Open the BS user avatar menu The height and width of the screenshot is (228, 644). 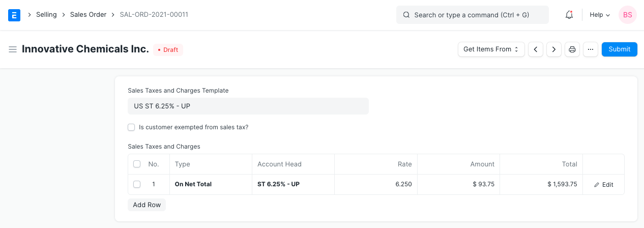point(627,15)
